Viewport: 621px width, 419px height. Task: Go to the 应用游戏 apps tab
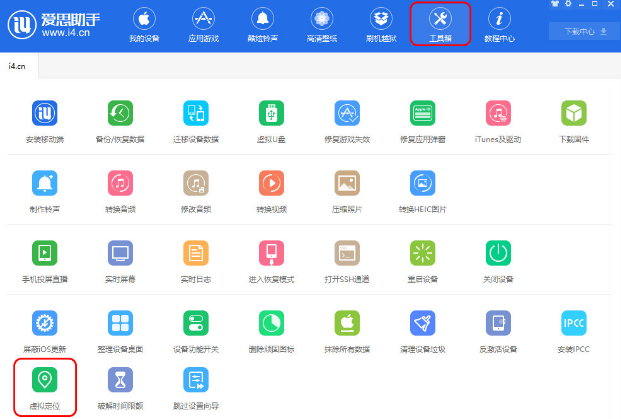coord(203,24)
